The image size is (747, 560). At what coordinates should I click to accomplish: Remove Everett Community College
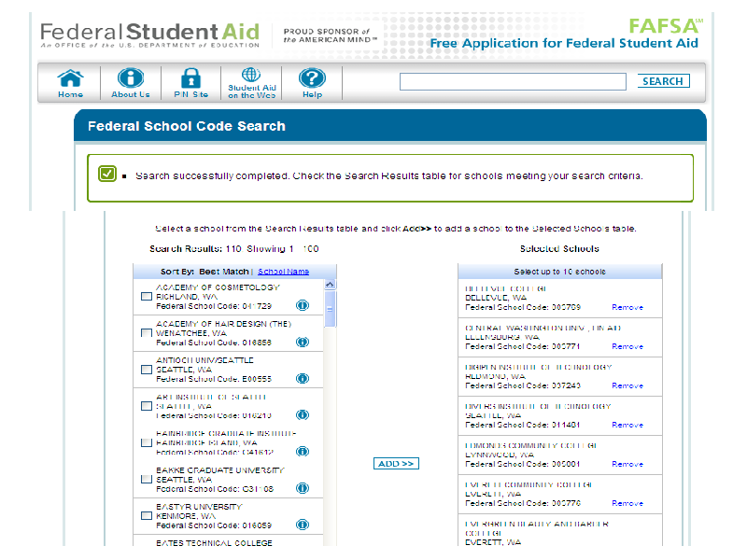(627, 503)
